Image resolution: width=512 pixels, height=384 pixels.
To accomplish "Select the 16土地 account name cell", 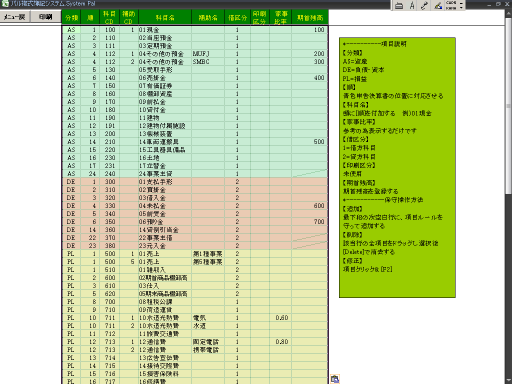I will [x=165, y=158].
